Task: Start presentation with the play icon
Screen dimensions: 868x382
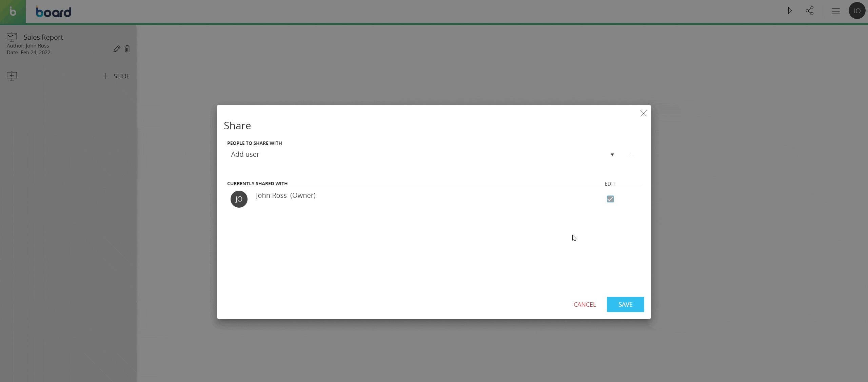Action: [x=790, y=11]
